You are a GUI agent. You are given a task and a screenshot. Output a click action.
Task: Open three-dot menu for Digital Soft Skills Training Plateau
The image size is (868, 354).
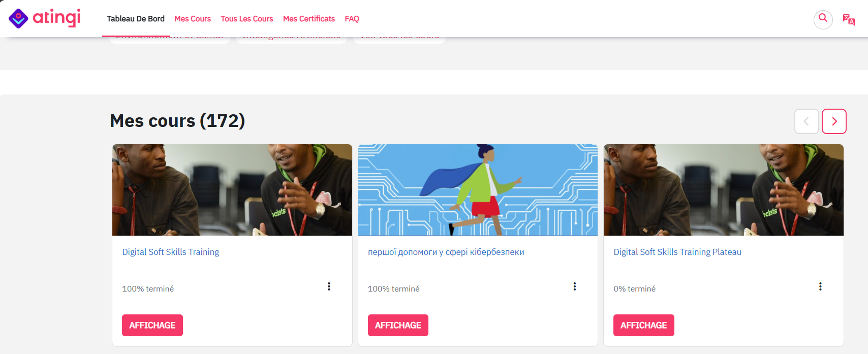pos(820,286)
